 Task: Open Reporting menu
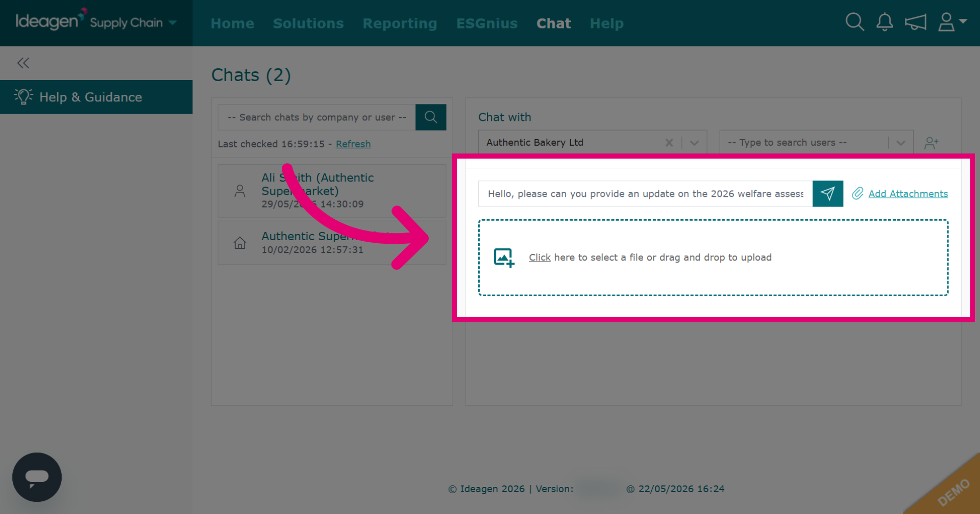click(x=400, y=23)
